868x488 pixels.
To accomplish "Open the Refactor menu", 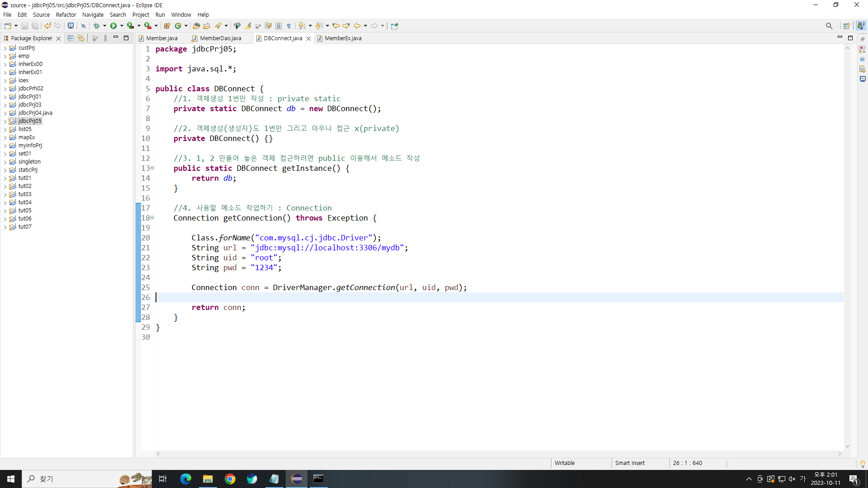I will (x=66, y=14).
